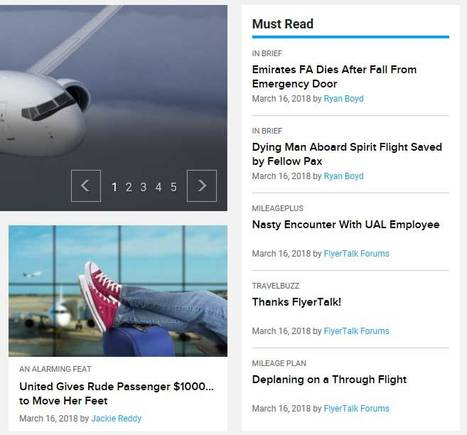Read Deplaning on a Through Flight
467x435 pixels.
click(x=329, y=379)
